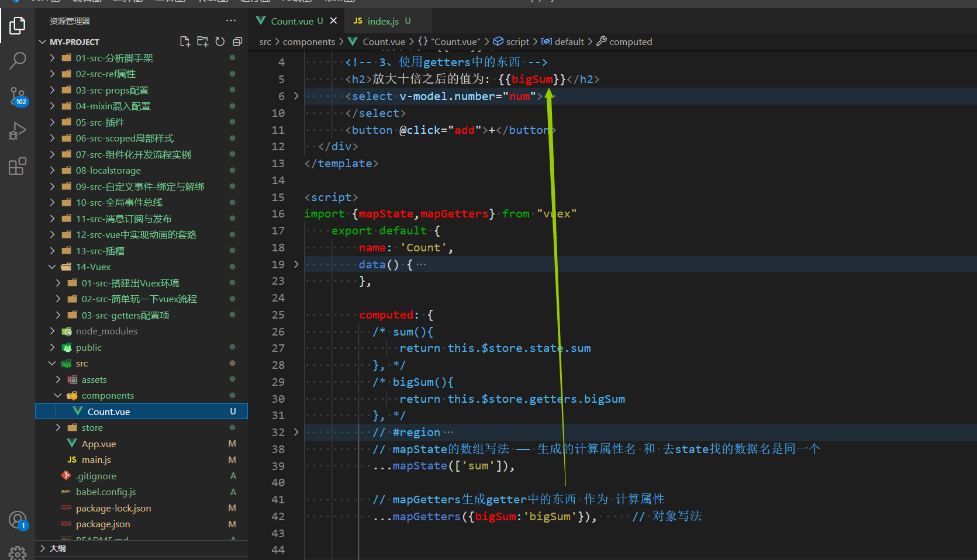The image size is (977, 560).
Task: Open the .gitignore file
Action: (141, 476)
